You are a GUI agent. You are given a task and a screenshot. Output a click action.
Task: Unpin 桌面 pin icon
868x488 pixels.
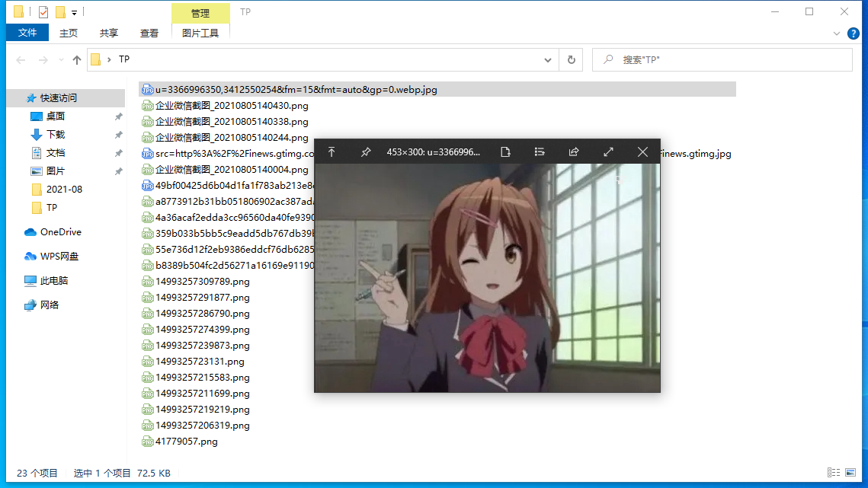pyautogui.click(x=118, y=116)
